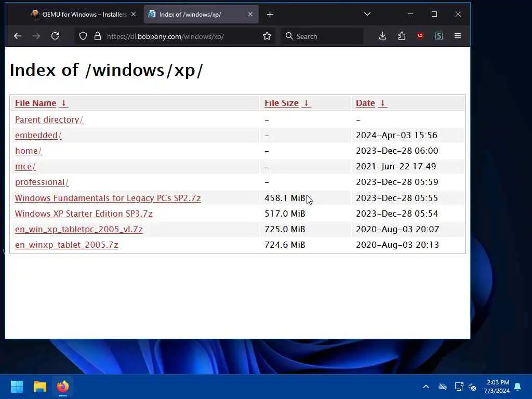Viewport: 532px width, 399px height.
Task: Open the Downloads panel
Action: pyautogui.click(x=383, y=36)
